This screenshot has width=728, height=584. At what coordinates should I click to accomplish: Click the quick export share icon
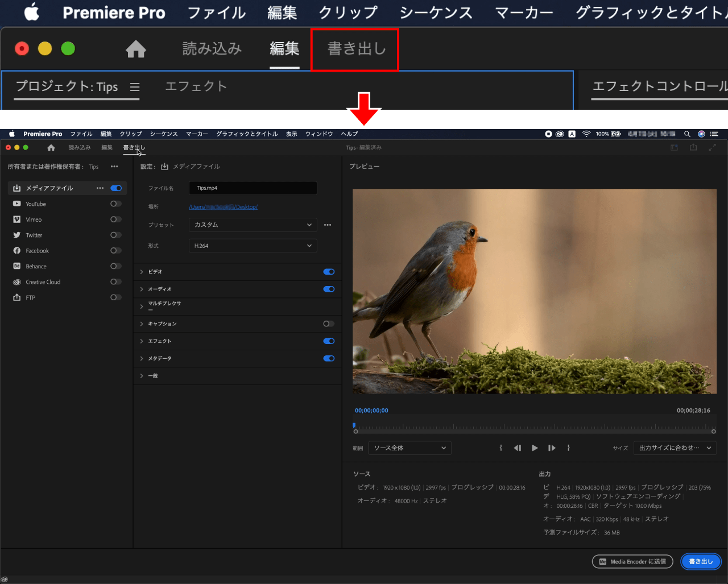tap(693, 147)
